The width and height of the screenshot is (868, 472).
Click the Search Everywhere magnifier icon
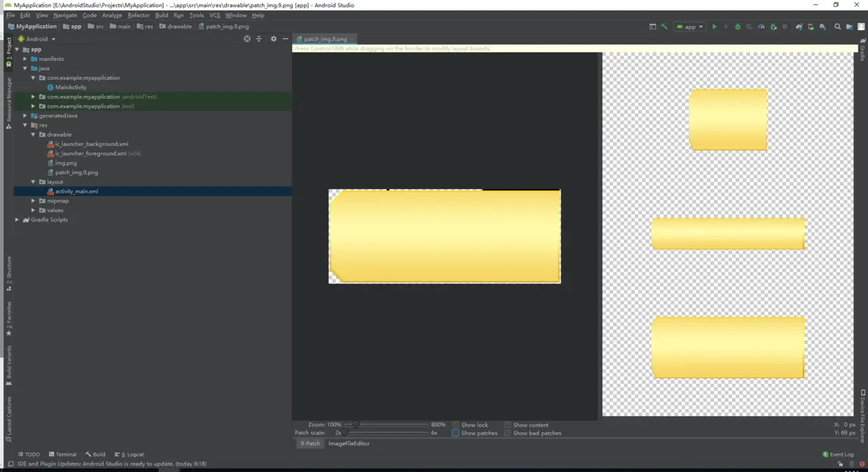click(x=838, y=27)
